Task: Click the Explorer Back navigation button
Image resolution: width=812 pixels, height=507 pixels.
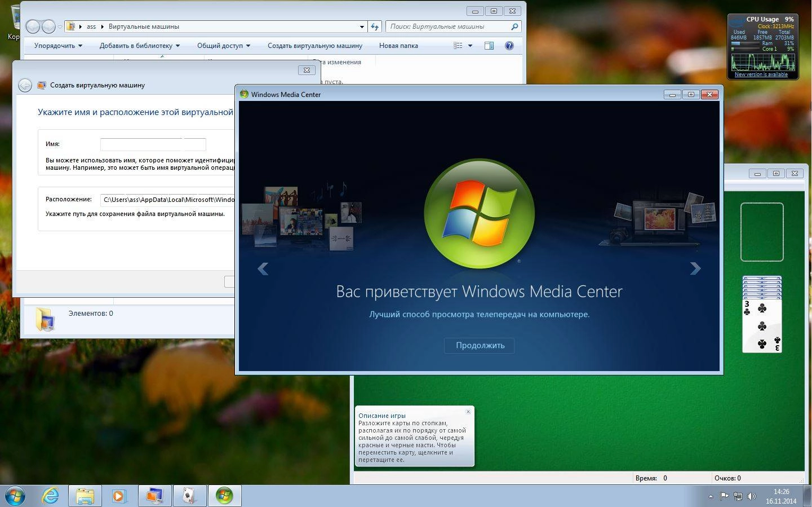Action: tap(33, 26)
